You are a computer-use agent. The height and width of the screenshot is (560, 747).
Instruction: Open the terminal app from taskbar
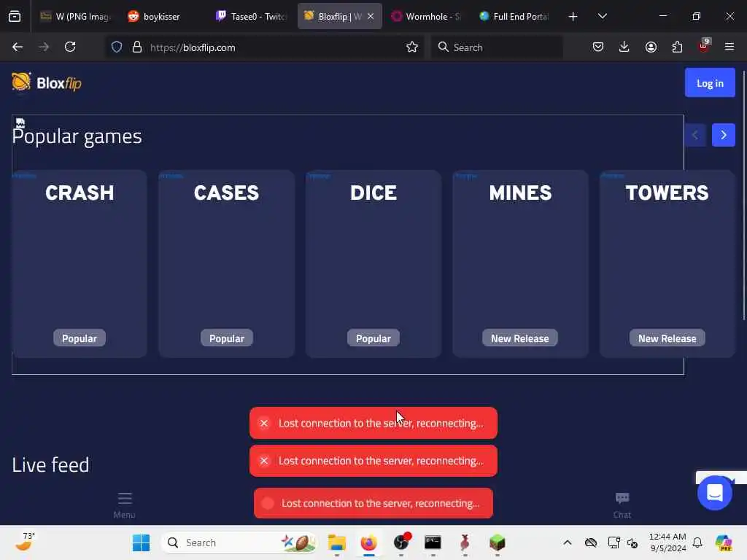pyautogui.click(x=433, y=542)
